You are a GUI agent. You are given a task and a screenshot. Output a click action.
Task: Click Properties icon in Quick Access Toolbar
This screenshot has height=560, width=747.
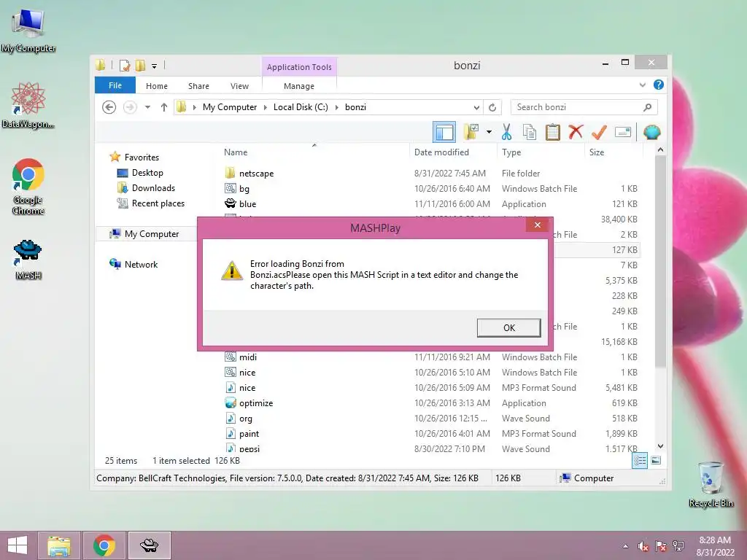pyautogui.click(x=125, y=65)
